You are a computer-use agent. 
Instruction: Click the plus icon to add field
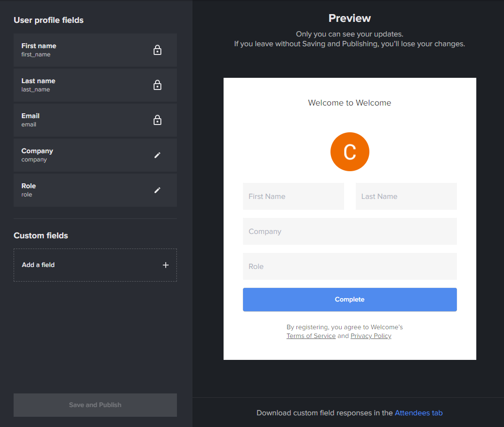[166, 265]
